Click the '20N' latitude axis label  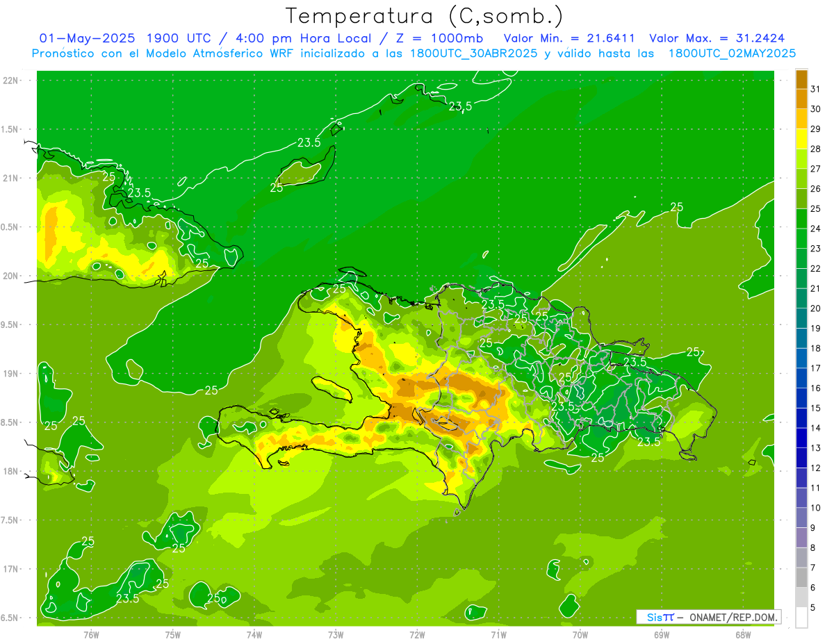tap(10, 276)
